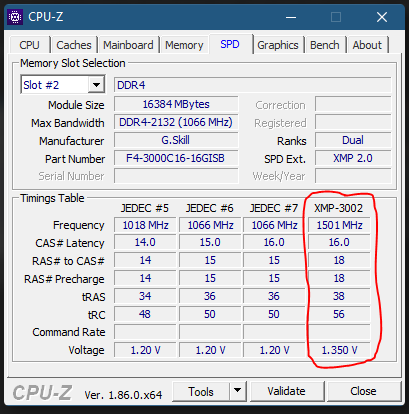Open the Slot #2 dropdown arrow
409x414 pixels.
pos(96,85)
